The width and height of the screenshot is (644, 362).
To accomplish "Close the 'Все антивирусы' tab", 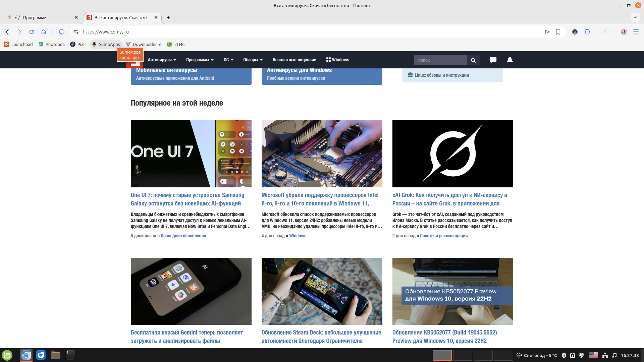I will click(156, 17).
